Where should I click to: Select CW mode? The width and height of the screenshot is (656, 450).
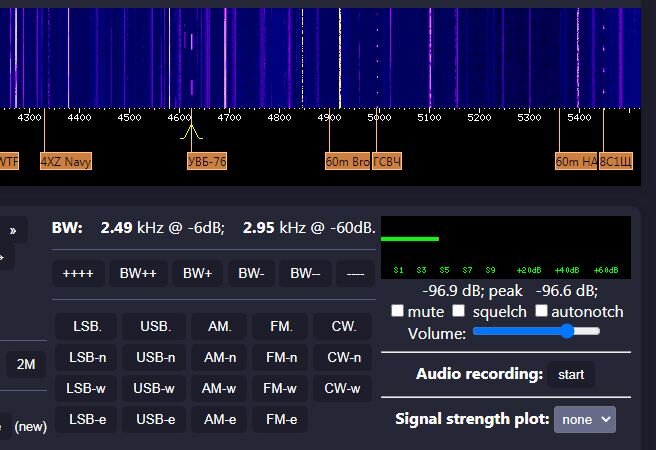coord(343,326)
